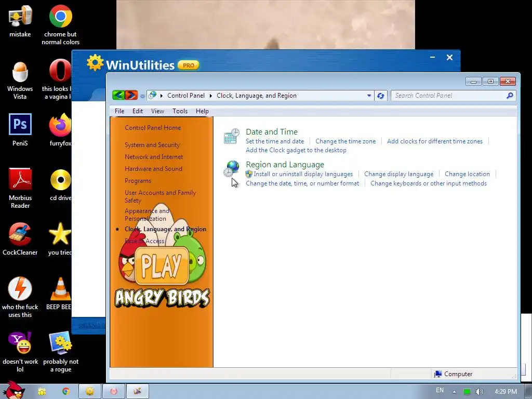Image resolution: width=532 pixels, height=399 pixels.
Task: Open the VLC cone BEEP BEEP icon
Action: click(60, 289)
